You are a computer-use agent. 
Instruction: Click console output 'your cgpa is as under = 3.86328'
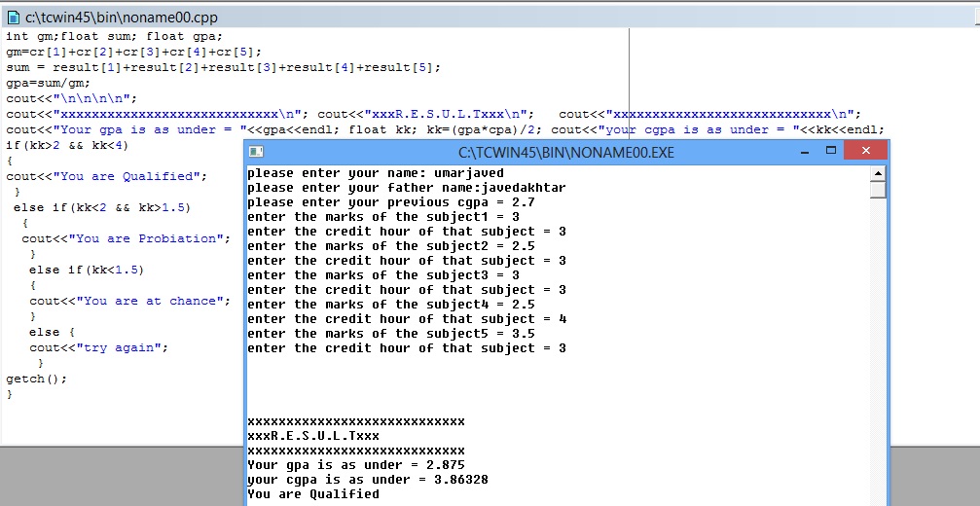click(368, 480)
